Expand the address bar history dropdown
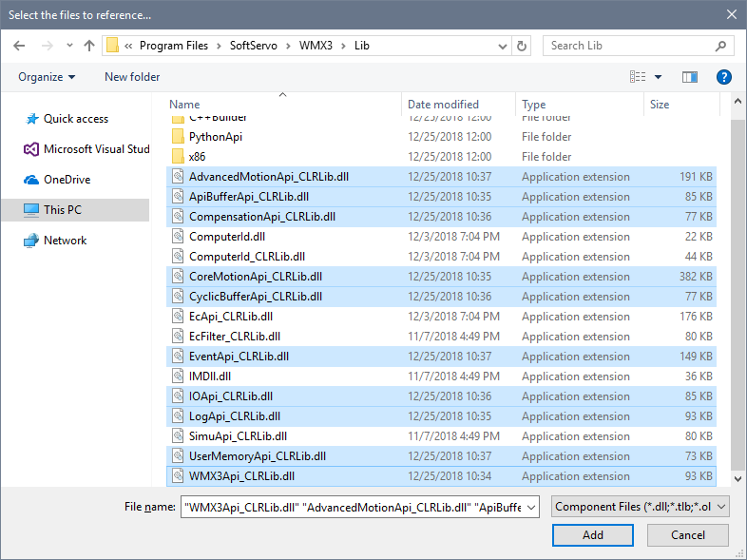The width and height of the screenshot is (747, 560). tap(502, 47)
